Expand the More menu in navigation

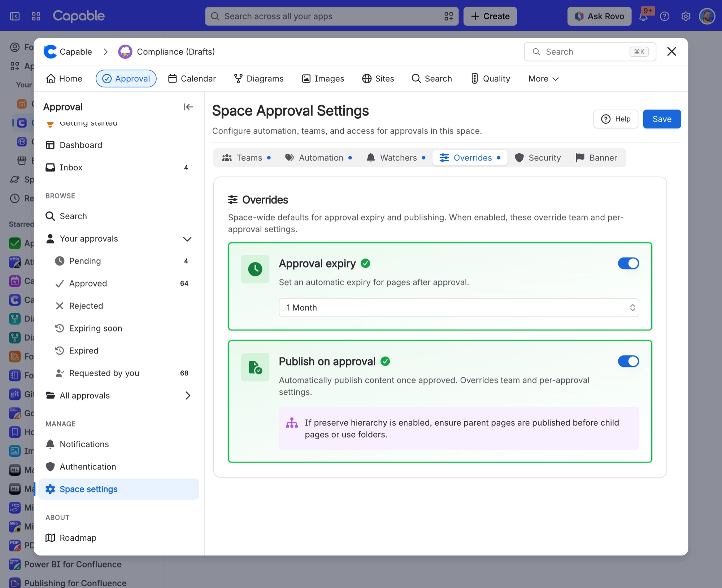click(543, 79)
